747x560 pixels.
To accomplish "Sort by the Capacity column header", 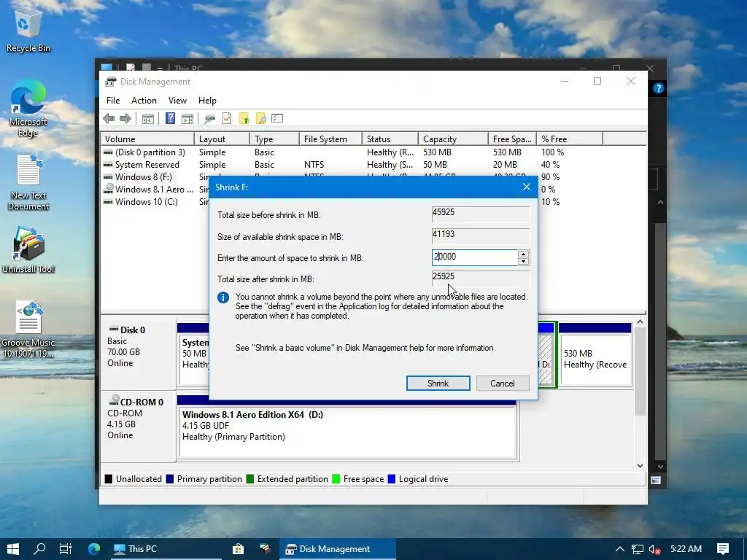I will click(453, 139).
